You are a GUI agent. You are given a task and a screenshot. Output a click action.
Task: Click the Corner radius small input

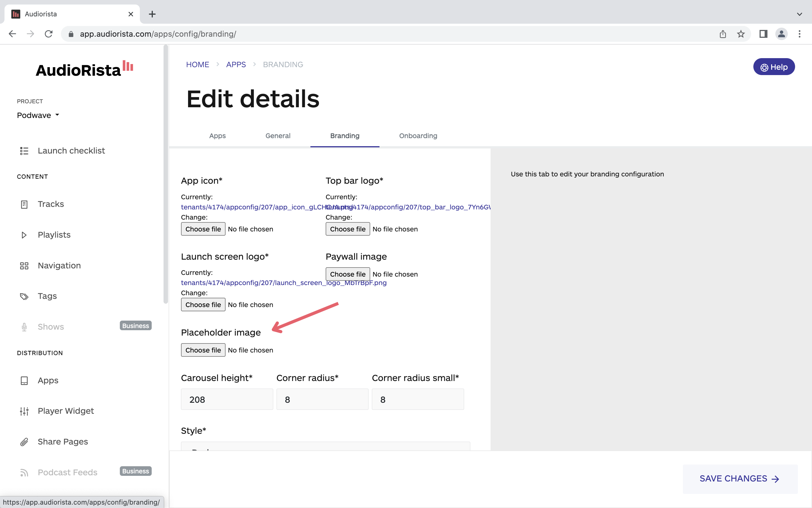pyautogui.click(x=418, y=399)
